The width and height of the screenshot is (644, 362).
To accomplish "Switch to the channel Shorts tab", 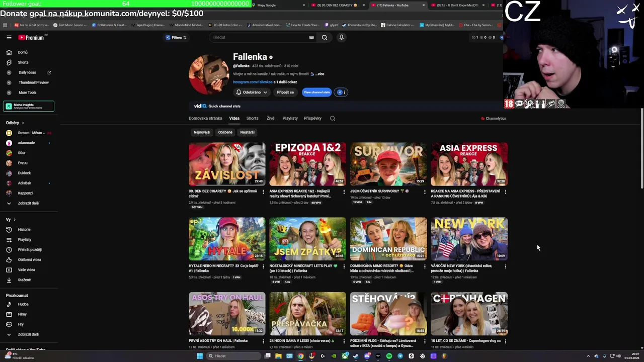I will point(252,118).
